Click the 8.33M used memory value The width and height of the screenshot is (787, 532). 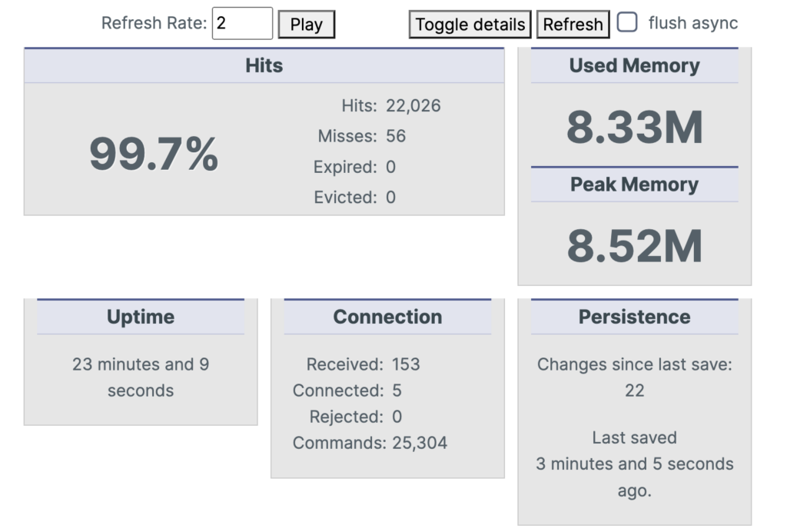point(634,125)
